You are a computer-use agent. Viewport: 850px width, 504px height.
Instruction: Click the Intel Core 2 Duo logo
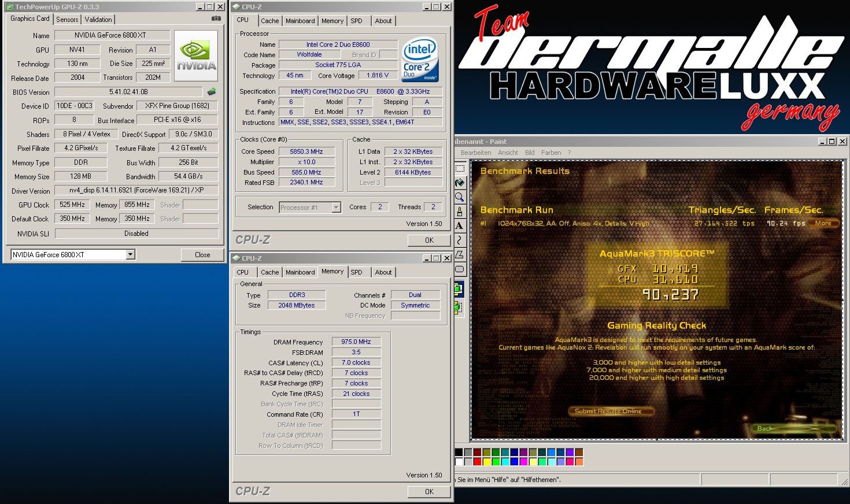pos(420,60)
